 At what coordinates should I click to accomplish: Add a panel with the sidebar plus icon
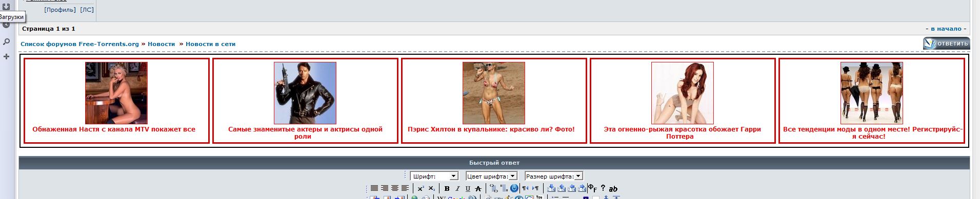click(7, 56)
